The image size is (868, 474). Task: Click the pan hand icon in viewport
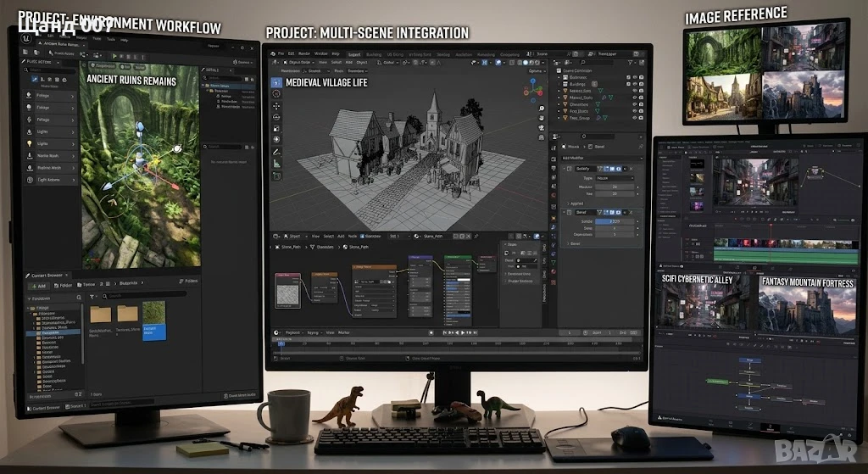(542, 118)
